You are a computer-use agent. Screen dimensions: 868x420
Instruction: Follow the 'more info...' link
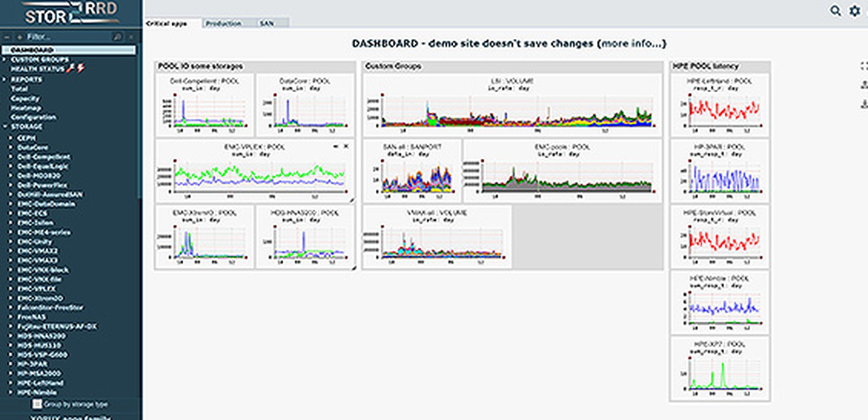click(x=630, y=43)
